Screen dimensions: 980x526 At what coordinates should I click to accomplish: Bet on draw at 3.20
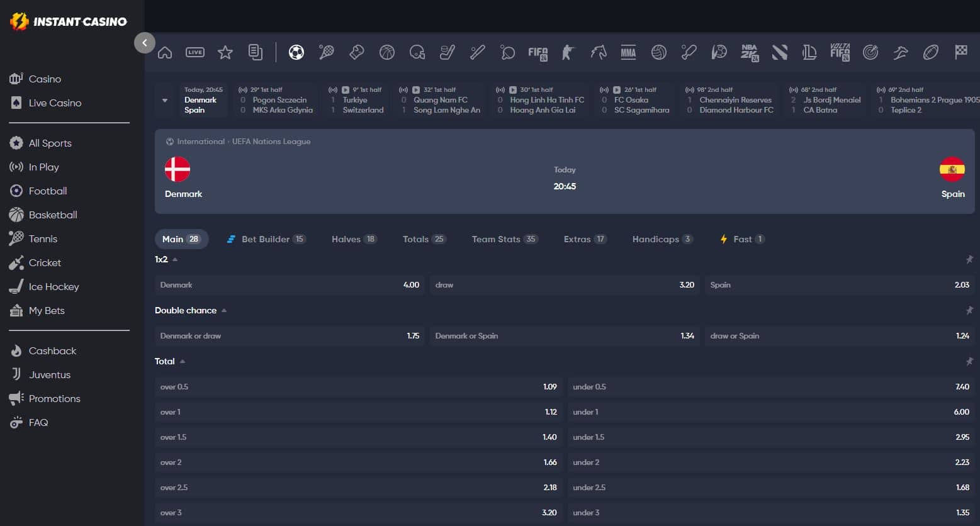tap(565, 285)
